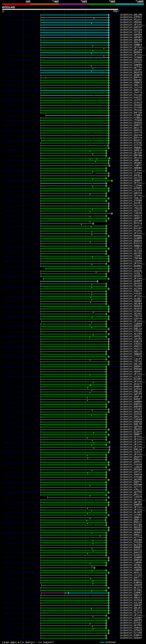Select hit UniRef100_A5BNT4
The width and height of the screenshot is (146, 644).
pyautogui.click(x=131, y=82)
